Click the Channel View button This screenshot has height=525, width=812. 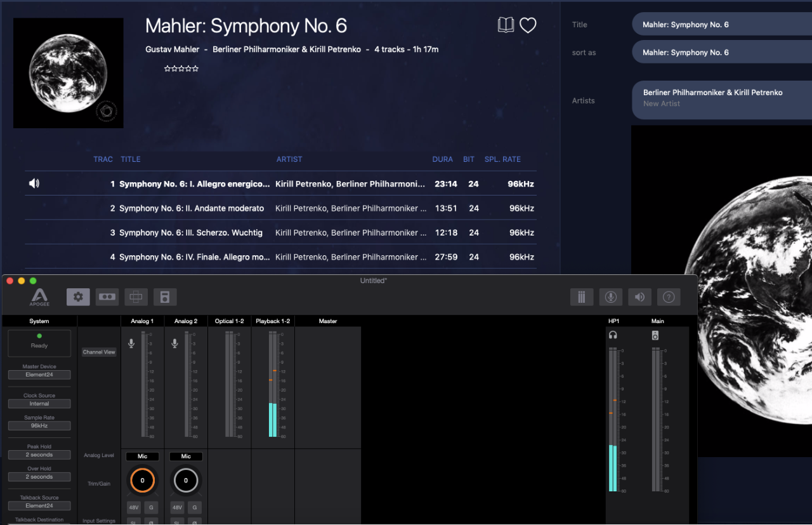point(99,352)
